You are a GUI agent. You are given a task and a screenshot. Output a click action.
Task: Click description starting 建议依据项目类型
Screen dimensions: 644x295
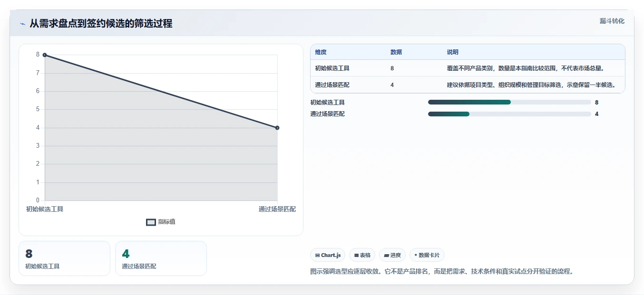click(x=532, y=85)
